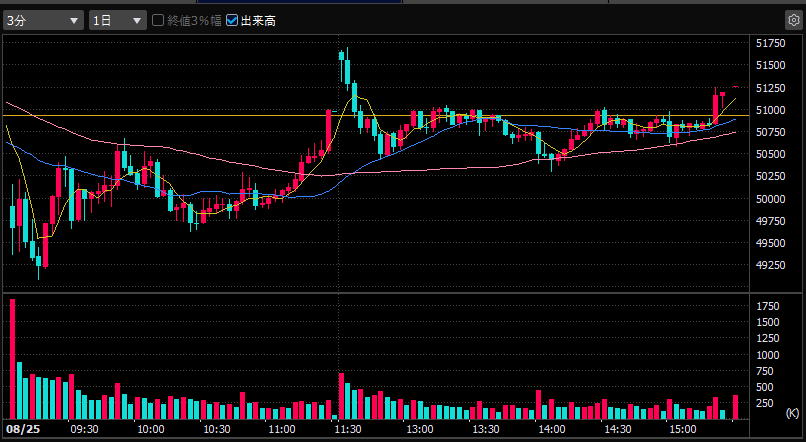
Task: Click the 1250 volume axis label
Action: [768, 338]
